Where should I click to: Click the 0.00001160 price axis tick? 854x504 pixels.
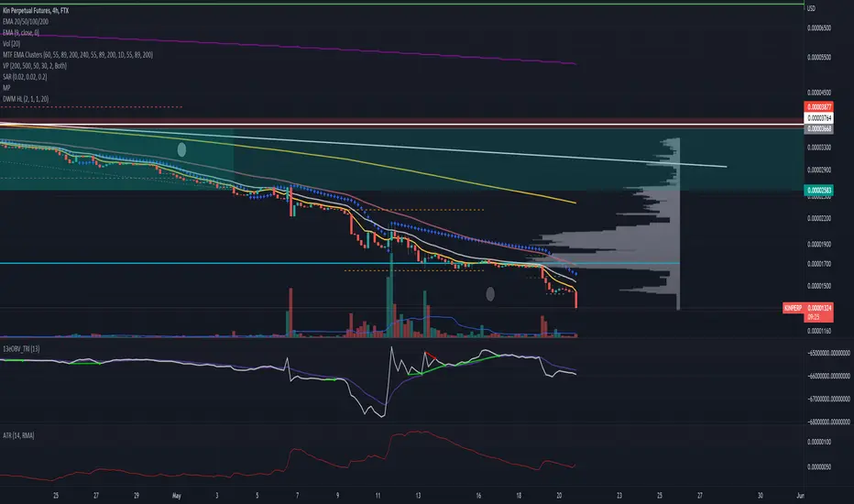click(819, 331)
